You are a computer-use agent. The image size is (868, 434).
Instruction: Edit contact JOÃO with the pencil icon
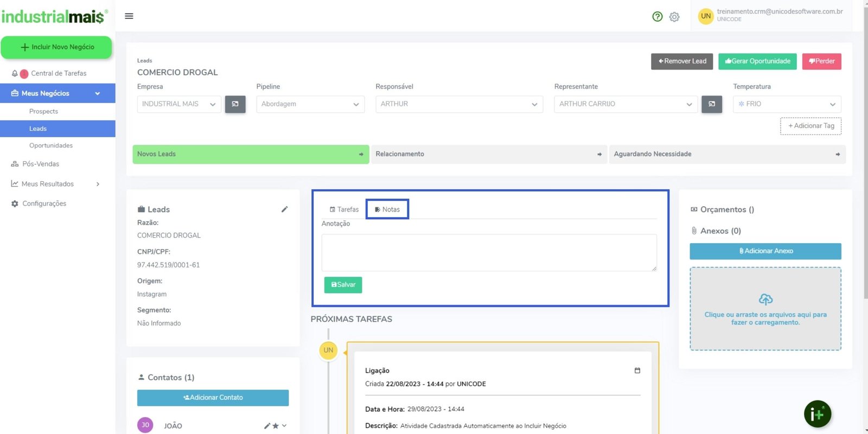(267, 426)
